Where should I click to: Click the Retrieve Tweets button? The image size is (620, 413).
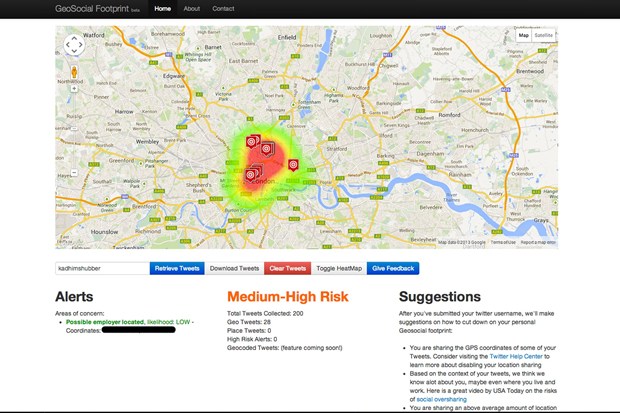click(x=177, y=268)
